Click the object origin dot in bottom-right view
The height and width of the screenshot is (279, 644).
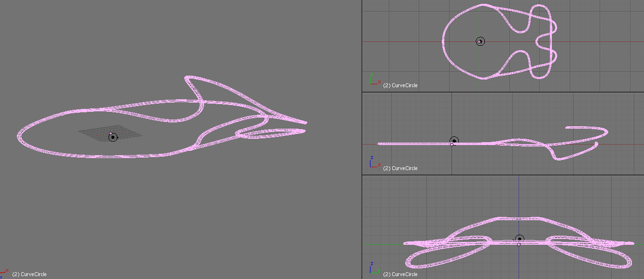pyautogui.click(x=519, y=244)
